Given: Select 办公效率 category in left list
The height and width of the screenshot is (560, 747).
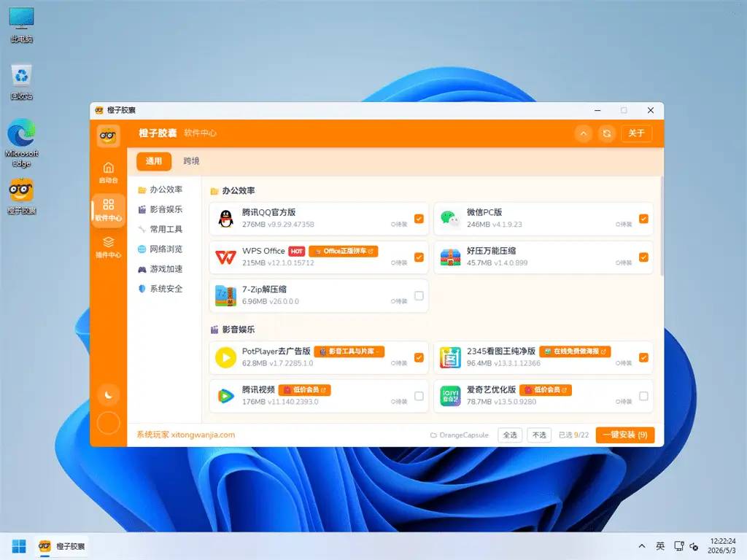Looking at the screenshot, I should click(160, 190).
